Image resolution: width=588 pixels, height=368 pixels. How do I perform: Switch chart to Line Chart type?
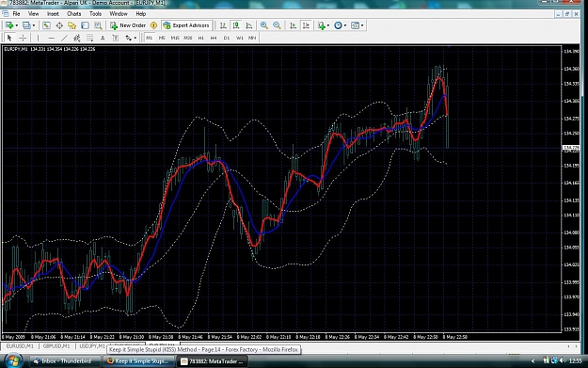[249, 25]
